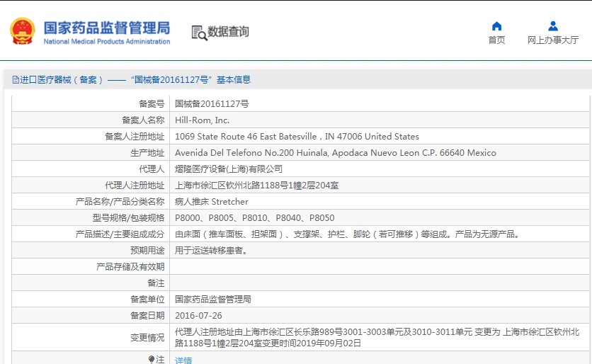Click National Medical Products Administration subtitle
Image resolution: width=592 pixels, height=364 pixels.
tap(107, 42)
